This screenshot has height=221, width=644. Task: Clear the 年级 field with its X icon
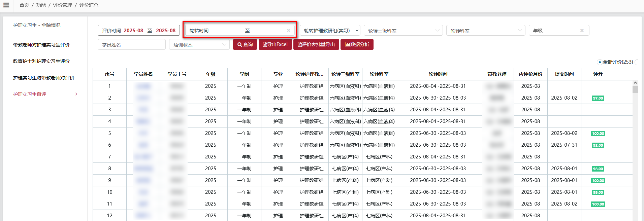[x=582, y=31]
